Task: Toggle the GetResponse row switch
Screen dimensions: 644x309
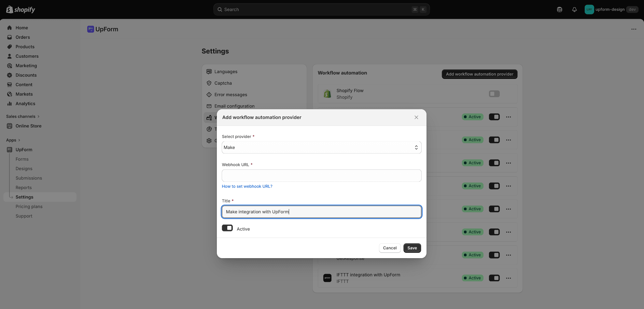Action: [x=494, y=255]
